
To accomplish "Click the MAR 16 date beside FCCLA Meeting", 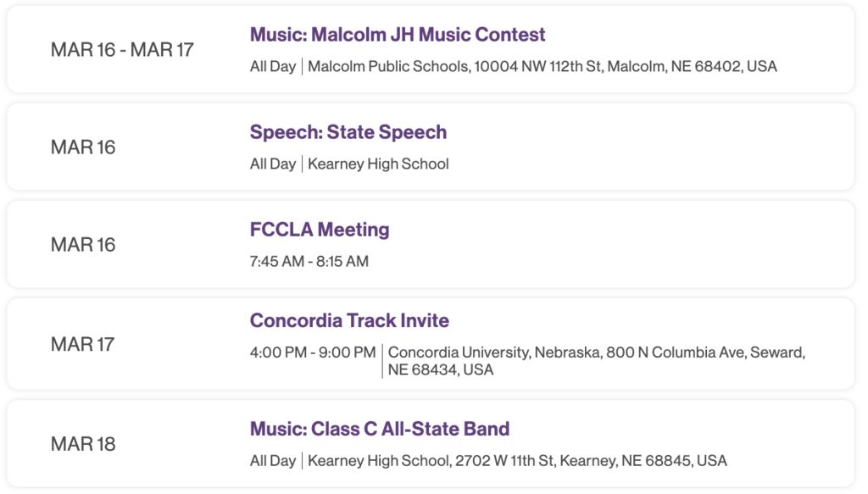I will (83, 245).
